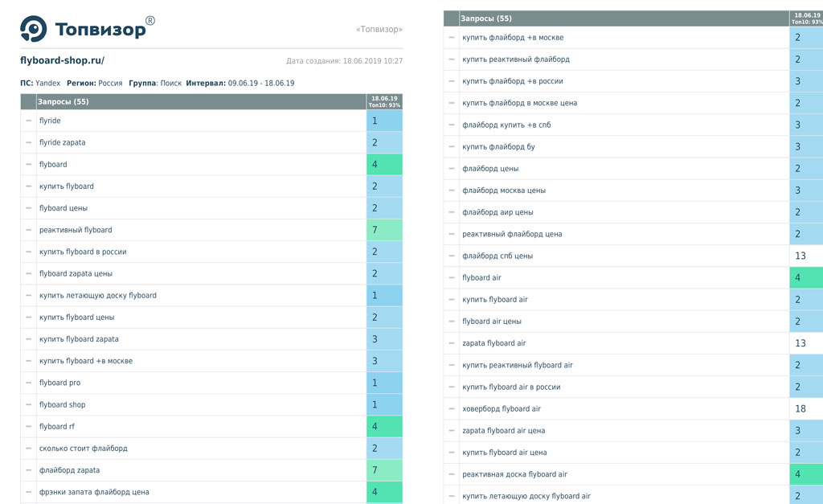Select the query реактивная доска flyboard air

(x=514, y=474)
